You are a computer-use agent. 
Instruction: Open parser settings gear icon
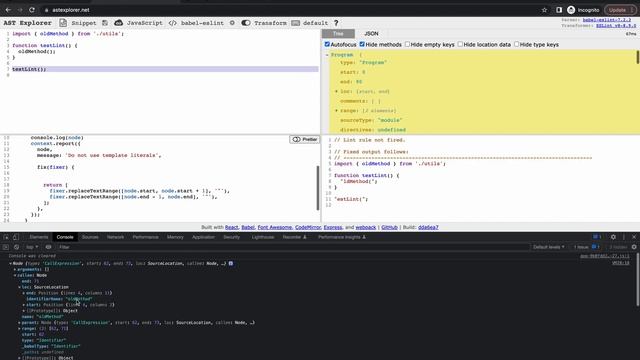click(232, 23)
